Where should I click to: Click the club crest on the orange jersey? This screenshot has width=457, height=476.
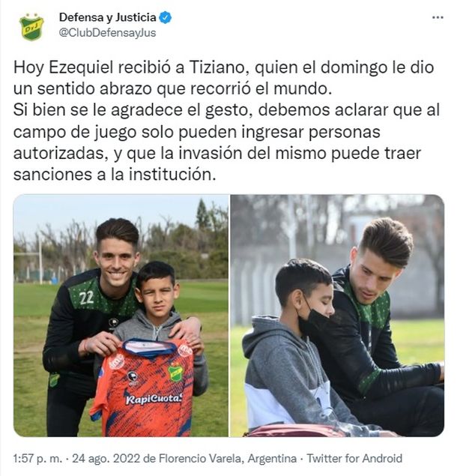coord(175,371)
